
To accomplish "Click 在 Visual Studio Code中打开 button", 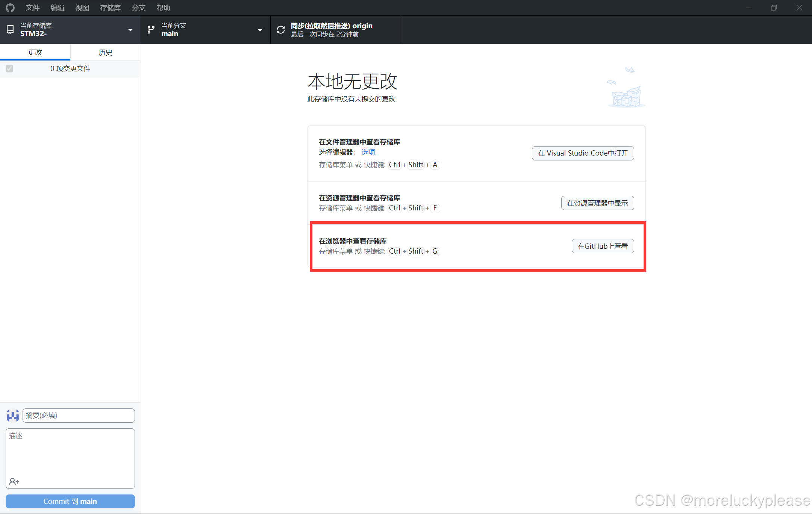I will [x=583, y=153].
